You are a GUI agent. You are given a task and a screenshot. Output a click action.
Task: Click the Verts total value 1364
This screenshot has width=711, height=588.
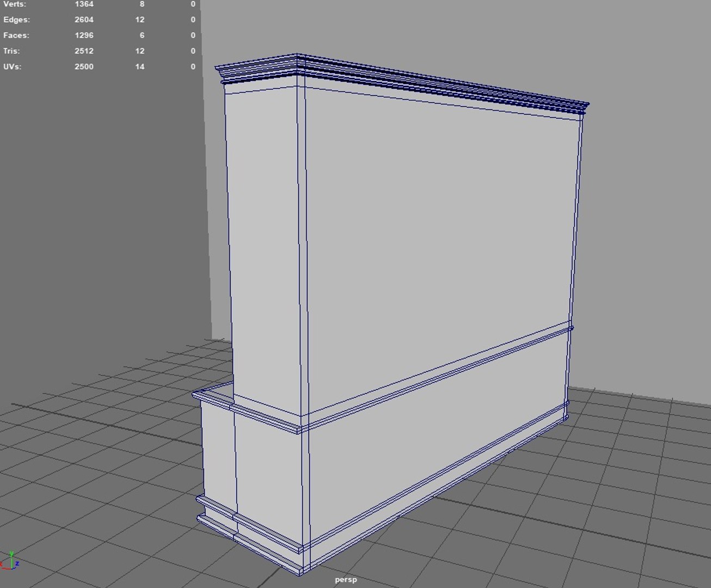pos(84,4)
